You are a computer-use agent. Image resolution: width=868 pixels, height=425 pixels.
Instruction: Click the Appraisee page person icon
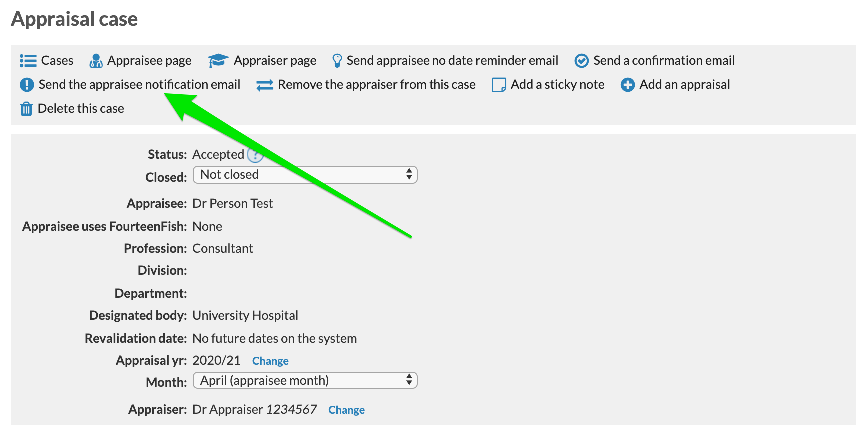pos(96,61)
